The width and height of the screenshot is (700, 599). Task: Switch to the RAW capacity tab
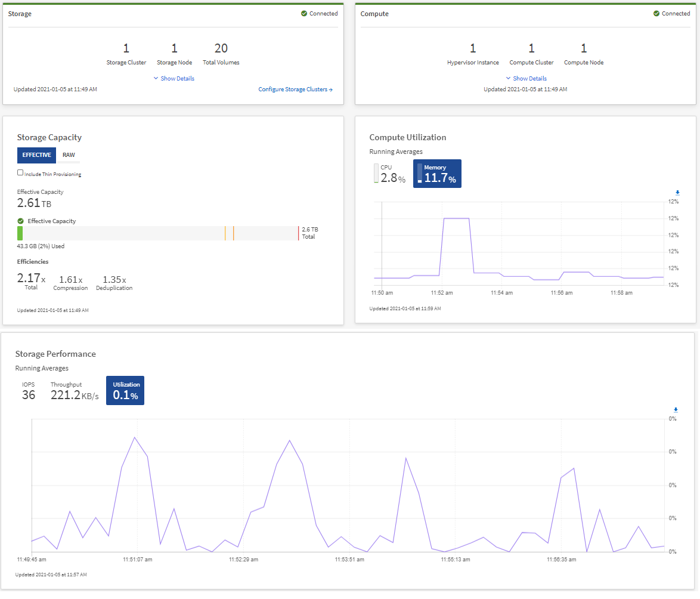(69, 155)
